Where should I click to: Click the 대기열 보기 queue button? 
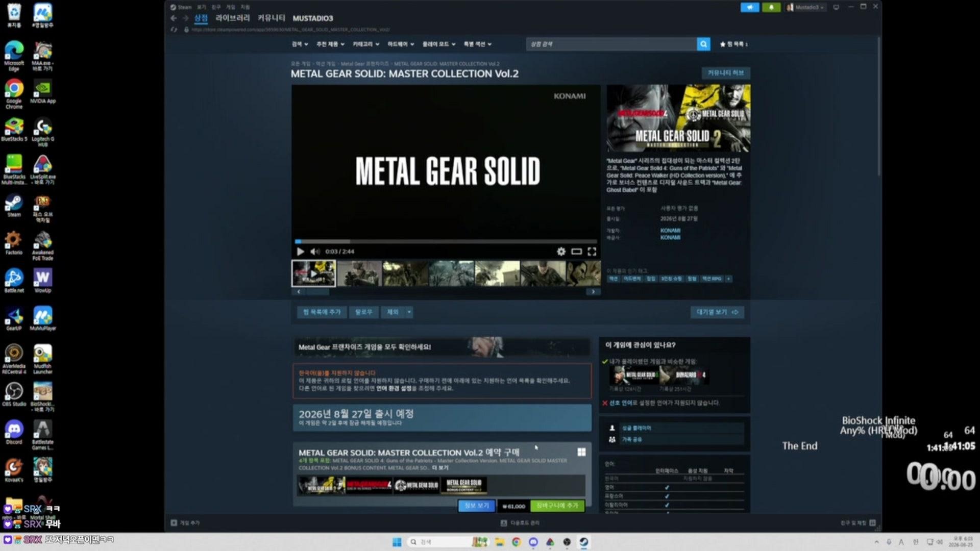pos(717,312)
